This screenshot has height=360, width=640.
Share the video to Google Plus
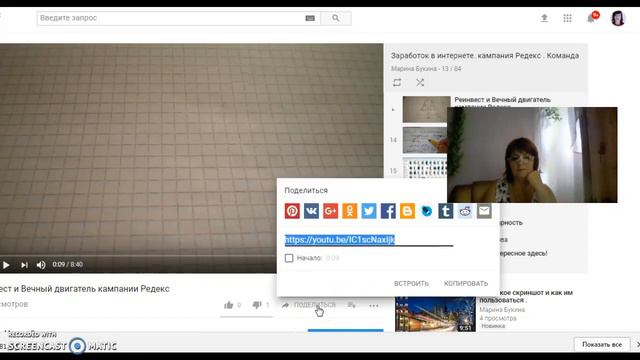pyautogui.click(x=330, y=211)
